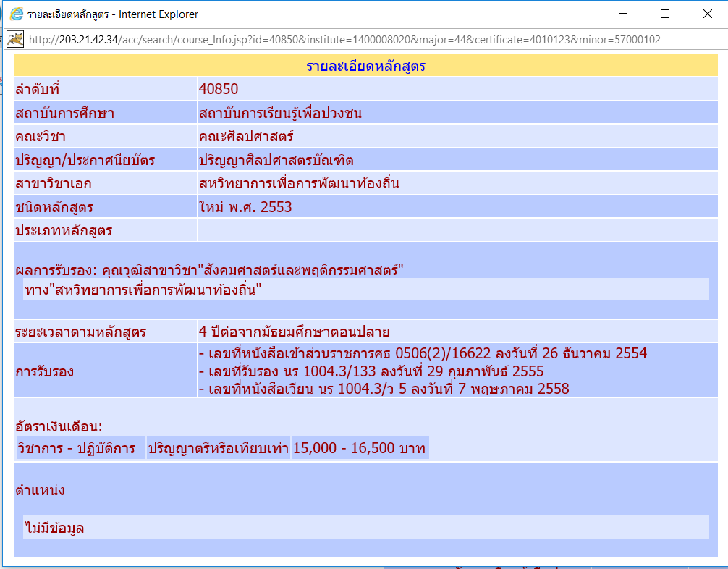
Task: Click the ไม่มีข้อมูล position field
Action: click(x=54, y=528)
